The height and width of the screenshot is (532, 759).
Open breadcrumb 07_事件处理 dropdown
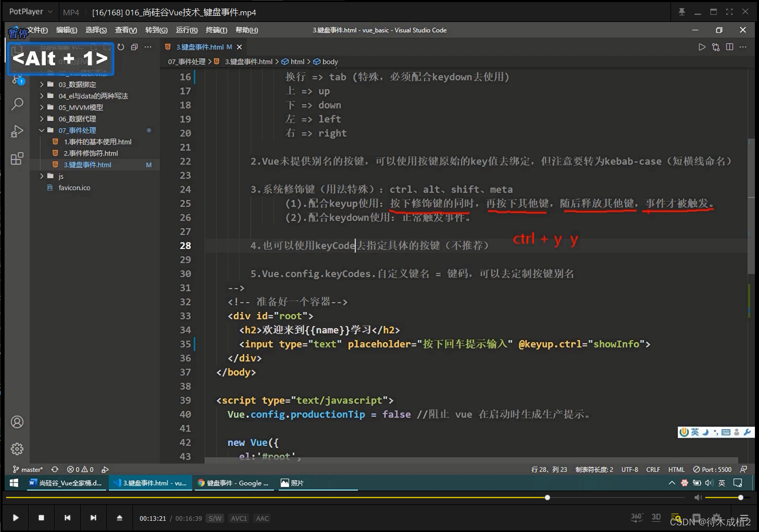coord(187,62)
